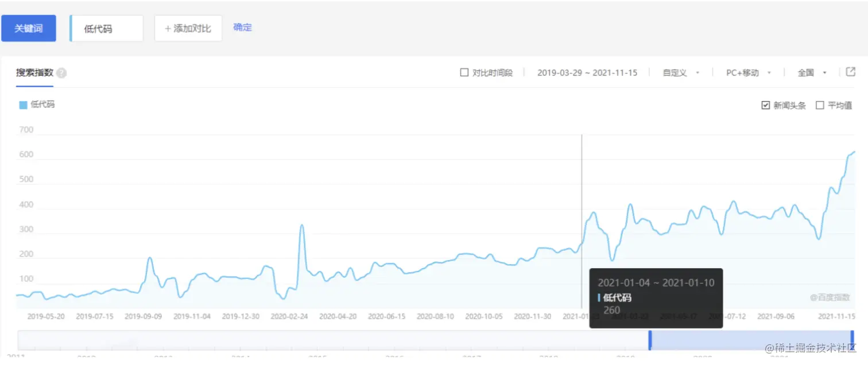The width and height of the screenshot is (868, 365).
Task: Click the blue 低代码 legend square
Action: point(23,105)
